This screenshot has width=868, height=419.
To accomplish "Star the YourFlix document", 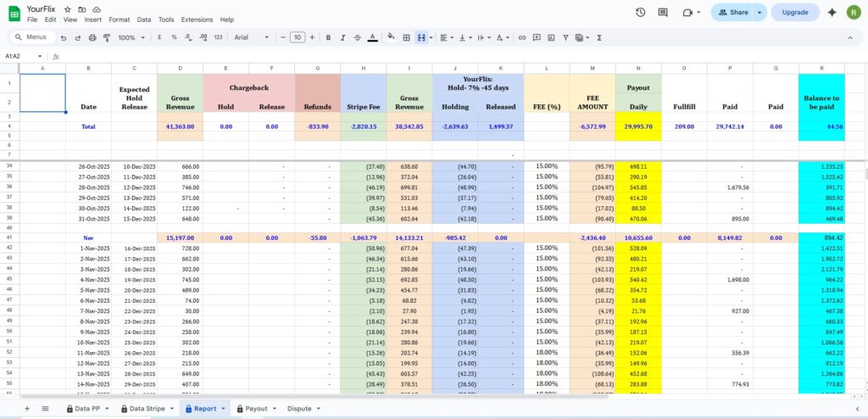I will click(67, 8).
